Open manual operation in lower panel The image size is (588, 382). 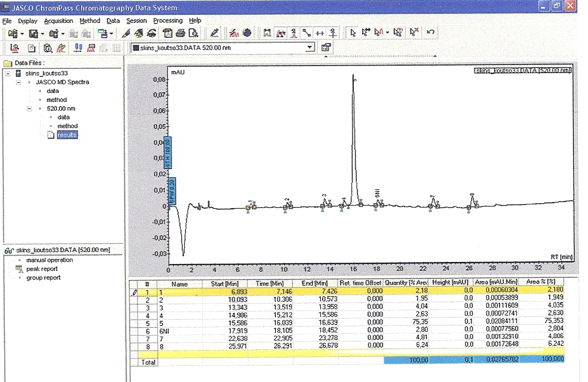pyautogui.click(x=50, y=260)
